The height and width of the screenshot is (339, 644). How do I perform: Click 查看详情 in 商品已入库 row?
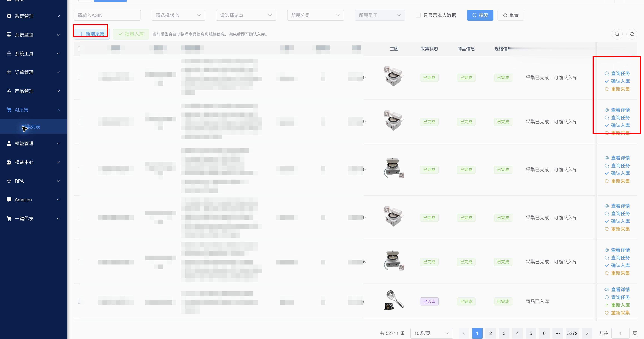617,289
